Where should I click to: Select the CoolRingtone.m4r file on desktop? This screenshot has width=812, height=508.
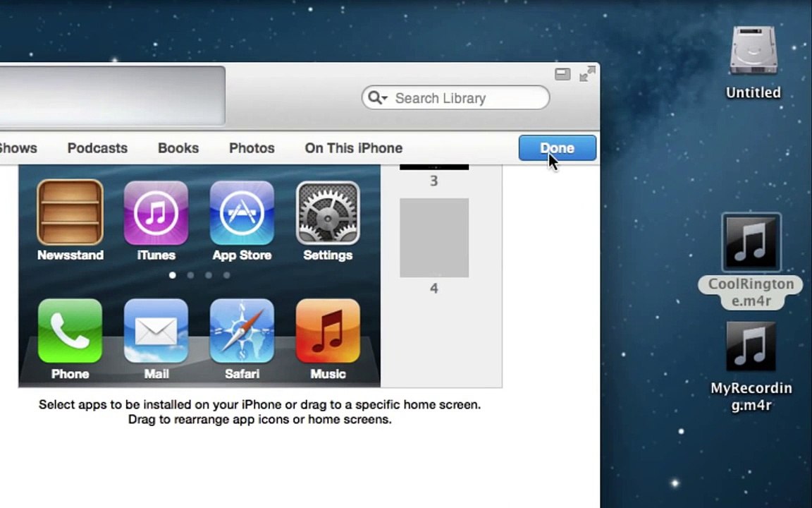[x=751, y=243]
